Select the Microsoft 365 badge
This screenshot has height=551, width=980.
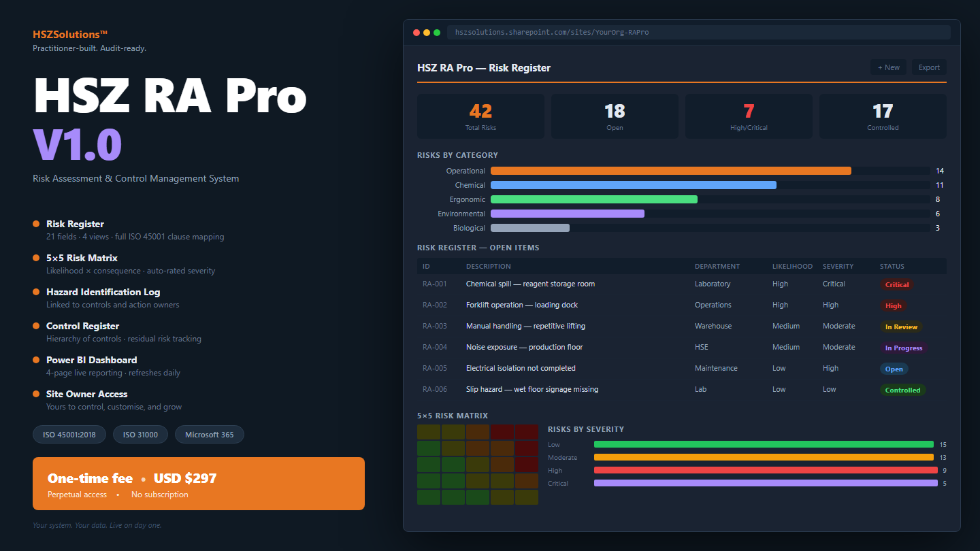[210, 435]
